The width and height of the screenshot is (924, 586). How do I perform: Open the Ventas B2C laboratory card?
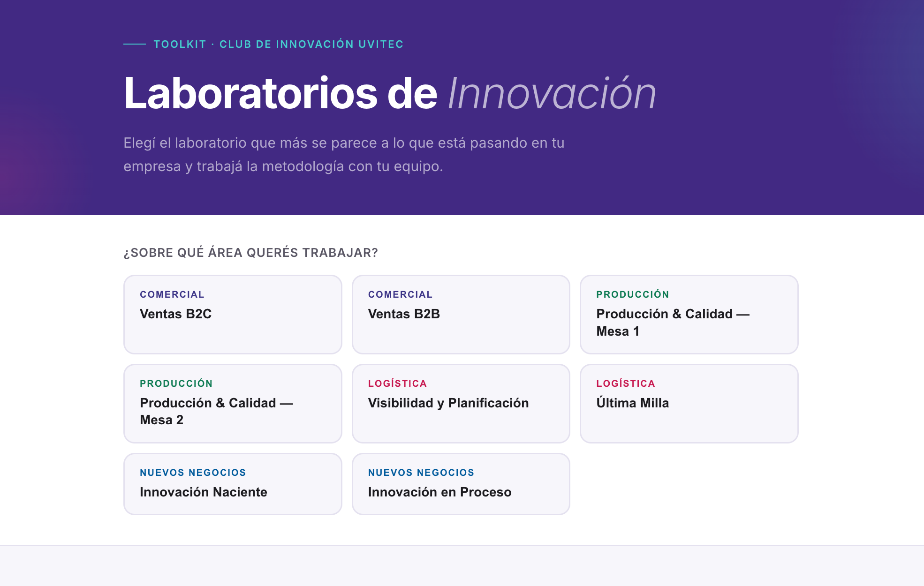tap(233, 315)
